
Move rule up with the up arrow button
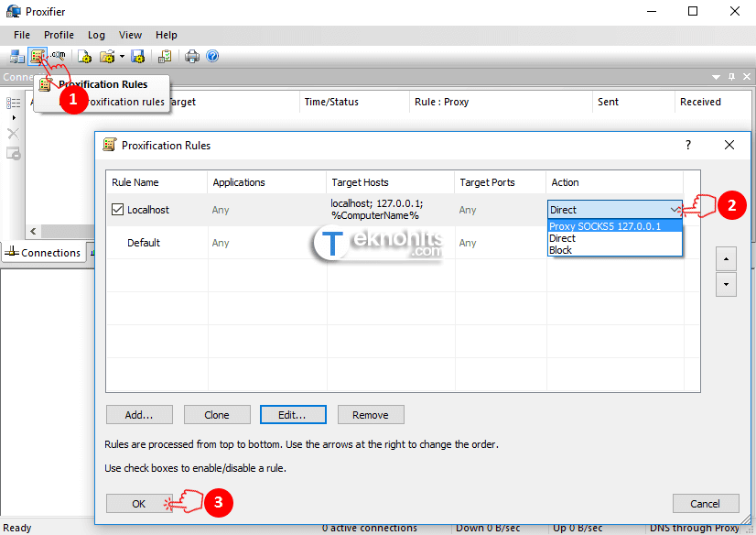pos(726,259)
